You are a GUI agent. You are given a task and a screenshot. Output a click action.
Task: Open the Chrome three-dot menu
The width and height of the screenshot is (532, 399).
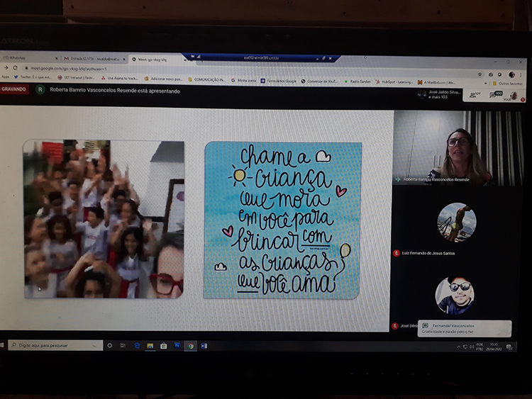click(x=521, y=75)
